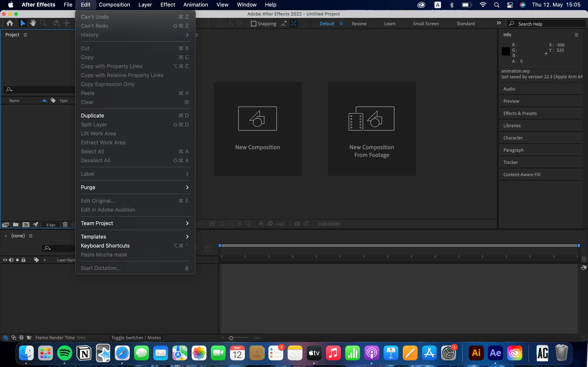Screen dimensions: 588x367
Task: Select the Hand tool in toolbar
Action: (x=33, y=23)
